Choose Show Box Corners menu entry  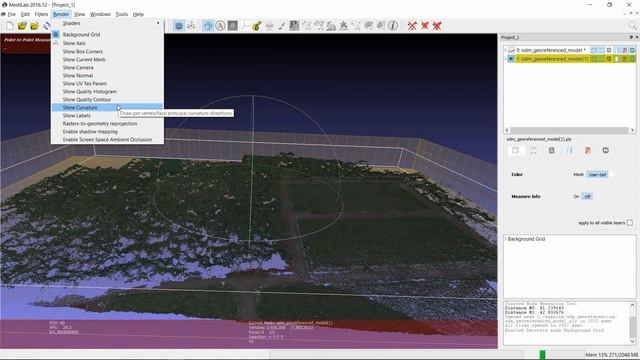pyautogui.click(x=107, y=51)
